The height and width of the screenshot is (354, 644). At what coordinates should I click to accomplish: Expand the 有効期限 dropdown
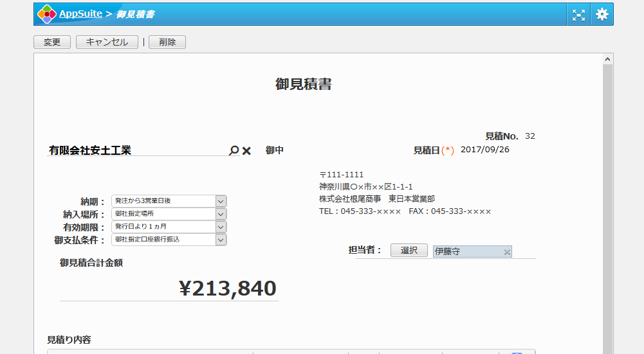(221, 227)
